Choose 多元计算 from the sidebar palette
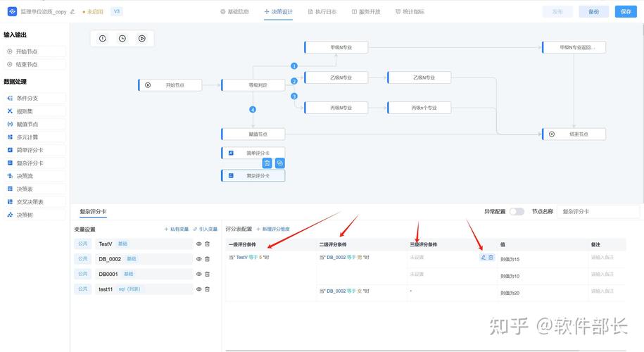This screenshot has height=352, width=644. 35,137
